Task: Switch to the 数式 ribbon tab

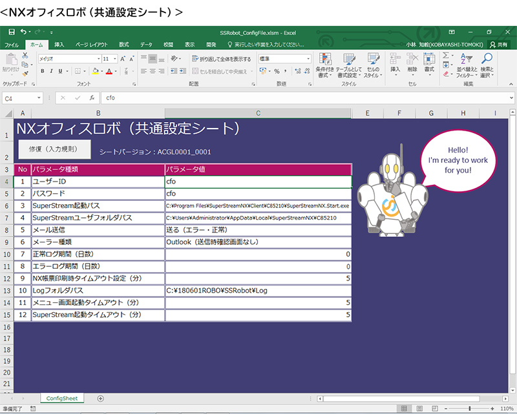Action: (x=124, y=45)
